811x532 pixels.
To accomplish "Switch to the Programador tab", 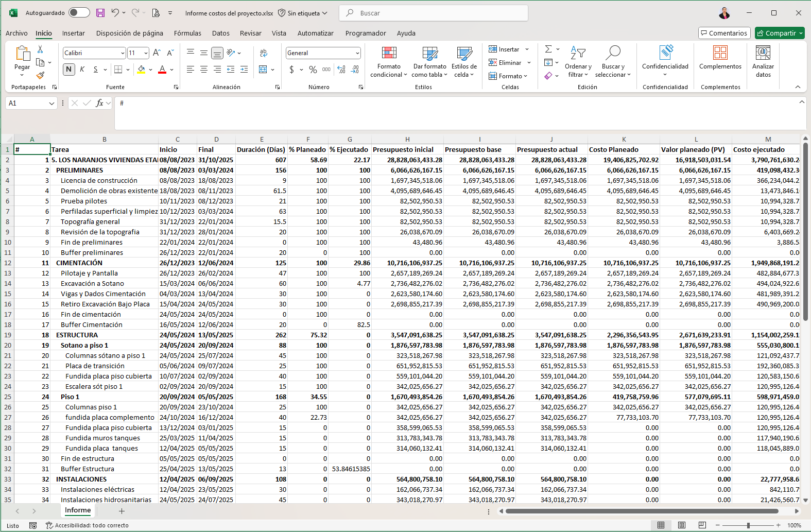I will (x=366, y=33).
